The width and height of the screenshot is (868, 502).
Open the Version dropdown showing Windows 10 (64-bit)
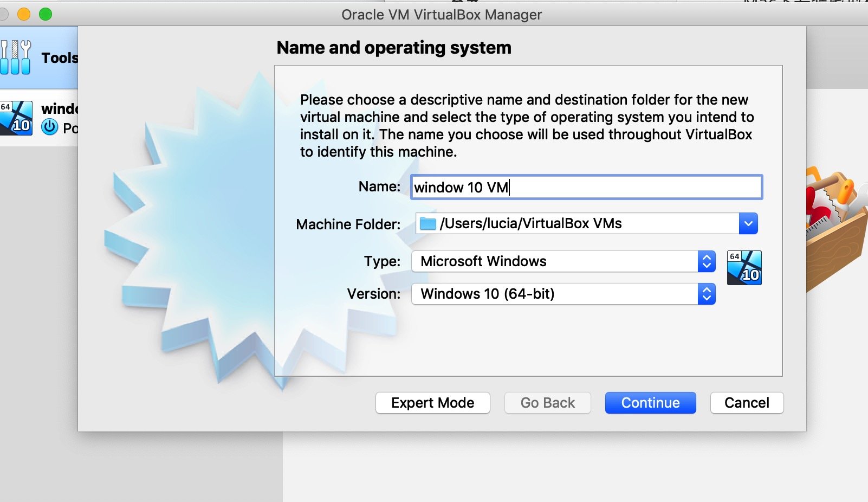click(x=563, y=294)
